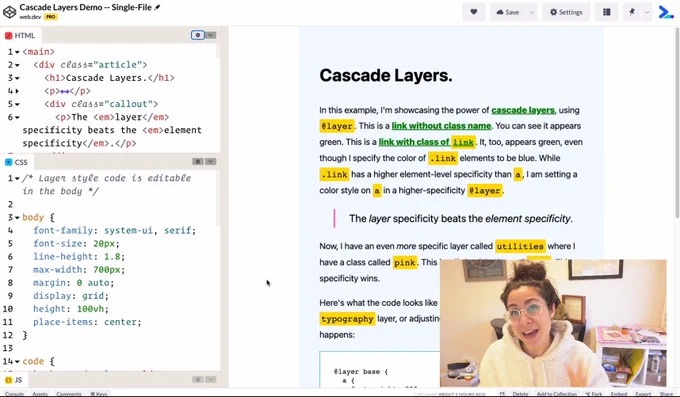Open HTML editor dropdown chevron
The height and width of the screenshot is (397, 680).
pyautogui.click(x=211, y=35)
